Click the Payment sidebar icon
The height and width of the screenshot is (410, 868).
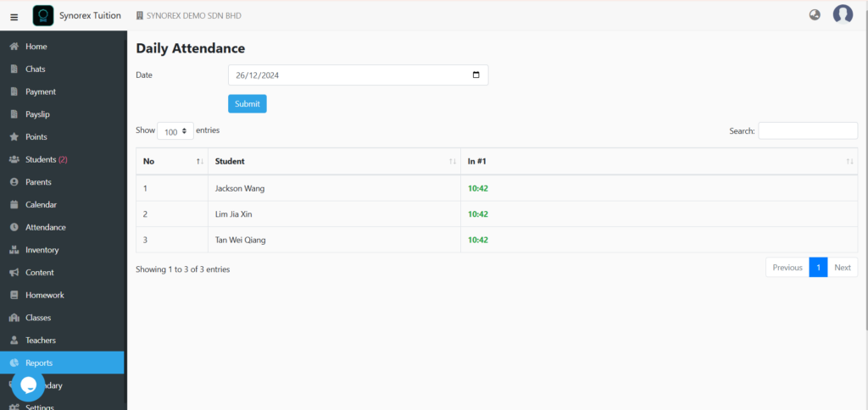14,91
